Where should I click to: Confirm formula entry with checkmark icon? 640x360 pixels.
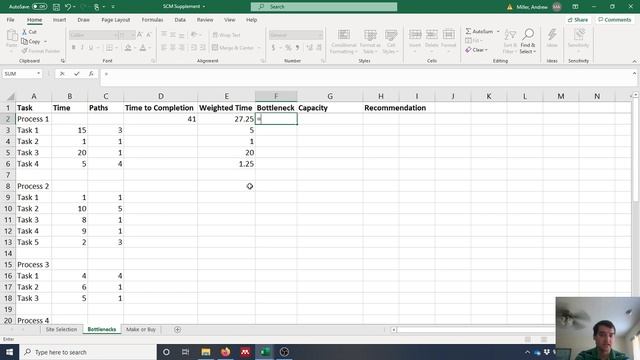click(77, 74)
